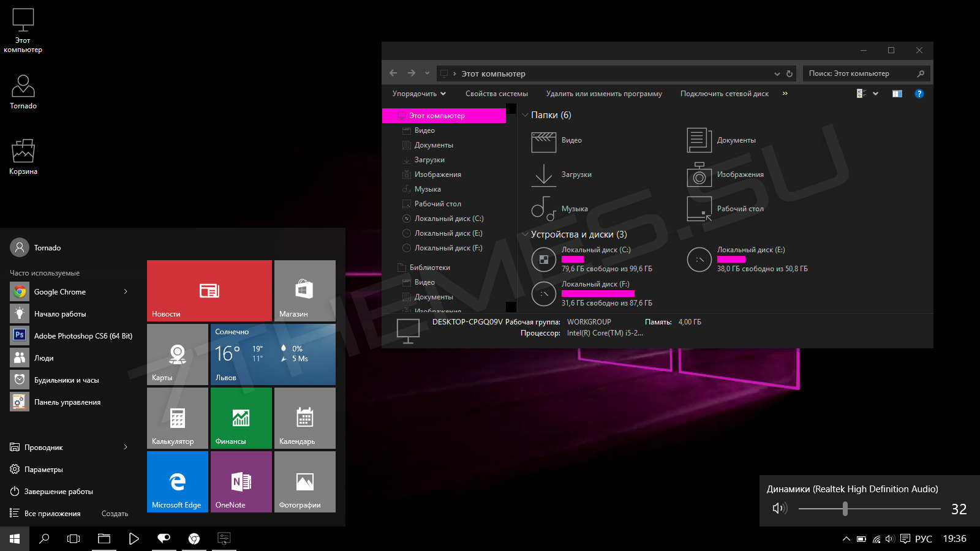Click the refresh icon in address bar
Viewport: 980px width, 551px height.
pos(790,73)
